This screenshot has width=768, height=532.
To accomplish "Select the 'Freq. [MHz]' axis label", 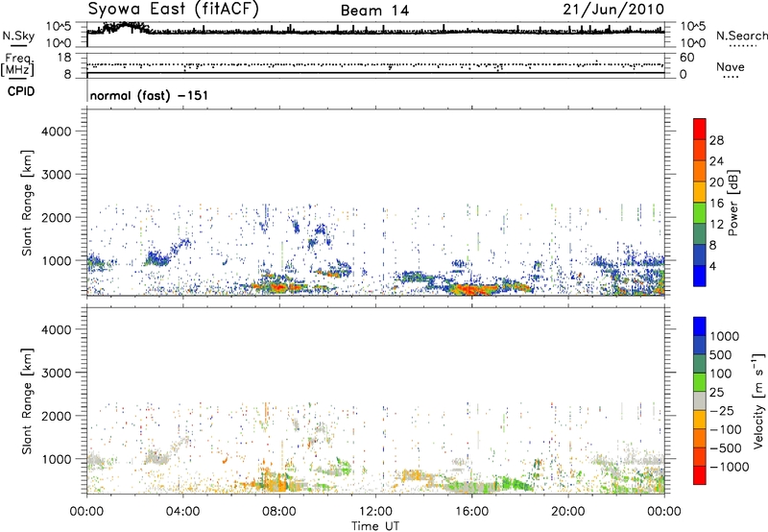I will click(x=18, y=65).
